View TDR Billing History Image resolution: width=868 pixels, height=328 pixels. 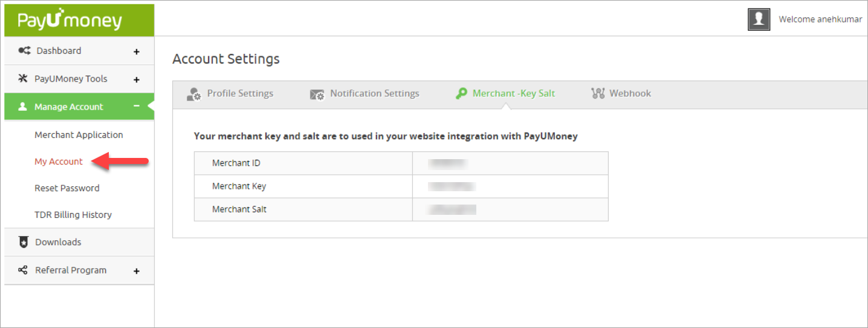[x=73, y=215]
